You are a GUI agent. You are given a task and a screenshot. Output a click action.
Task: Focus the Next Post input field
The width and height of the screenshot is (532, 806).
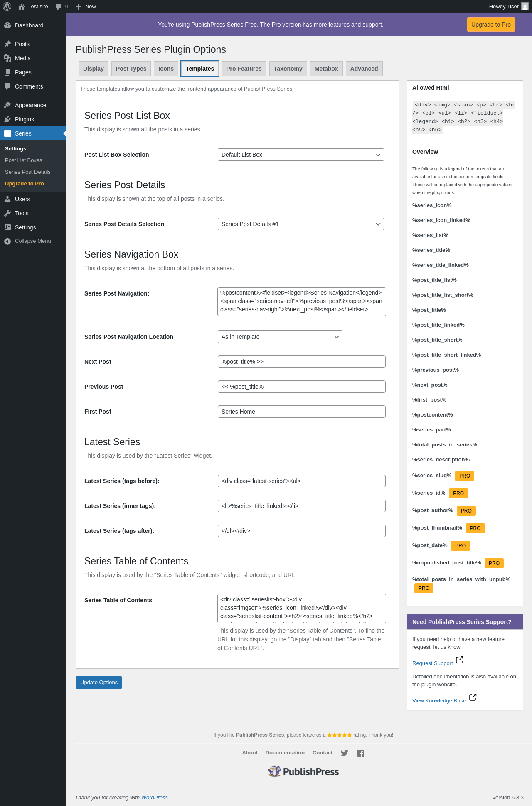(x=302, y=362)
